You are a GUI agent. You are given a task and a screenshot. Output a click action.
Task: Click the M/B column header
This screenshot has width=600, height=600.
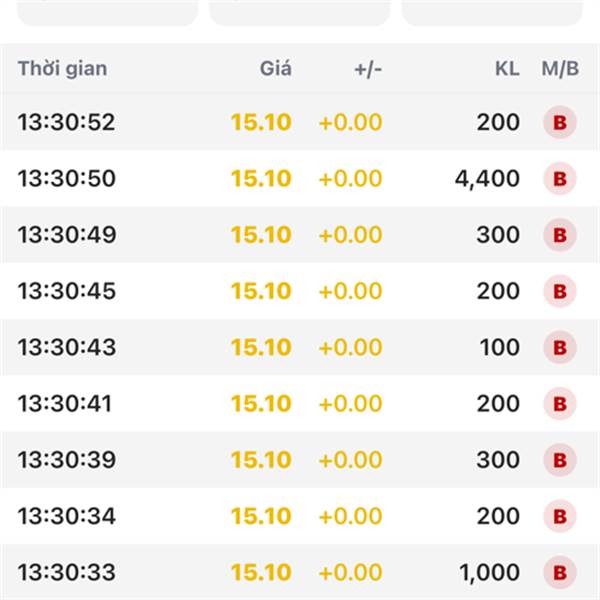tap(560, 69)
